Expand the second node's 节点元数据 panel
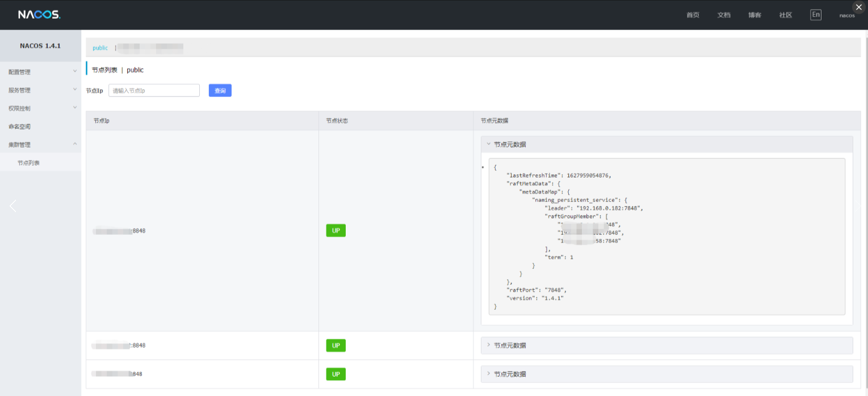868x396 pixels. point(666,346)
